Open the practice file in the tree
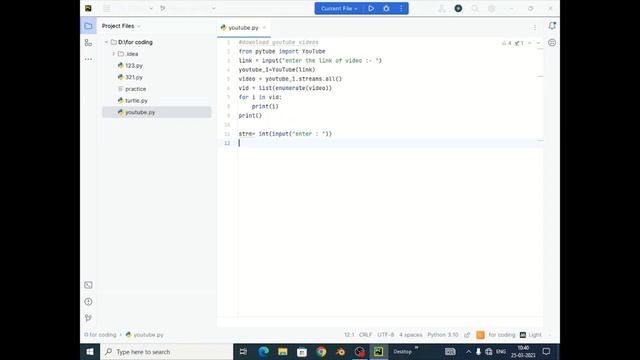 (136, 89)
